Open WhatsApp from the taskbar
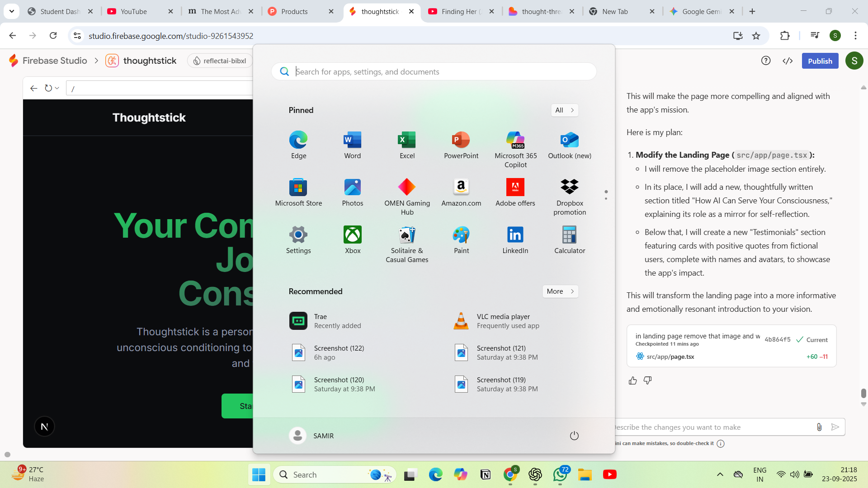This screenshot has width=868, height=488. tap(560, 474)
